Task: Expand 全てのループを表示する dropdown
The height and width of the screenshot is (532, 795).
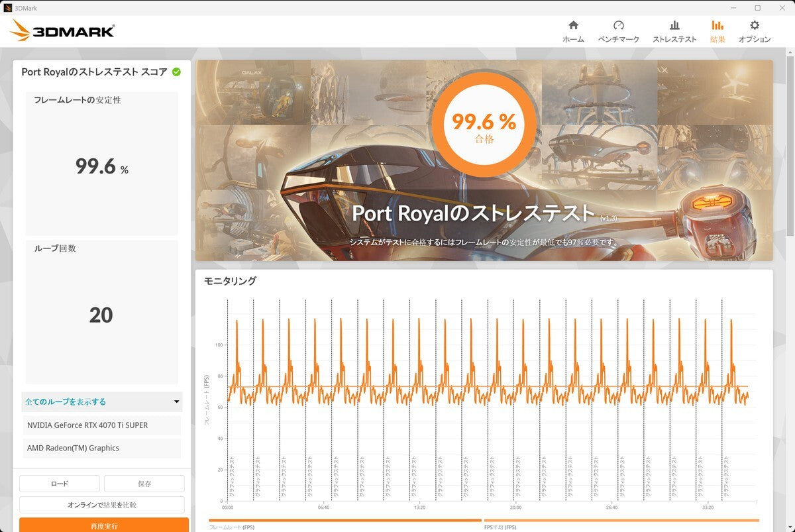Action: (102, 401)
